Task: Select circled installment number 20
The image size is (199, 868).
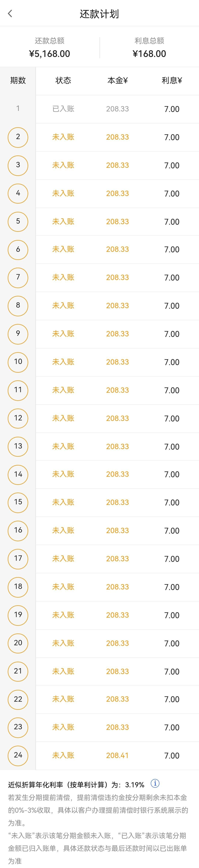Action: 18,643
